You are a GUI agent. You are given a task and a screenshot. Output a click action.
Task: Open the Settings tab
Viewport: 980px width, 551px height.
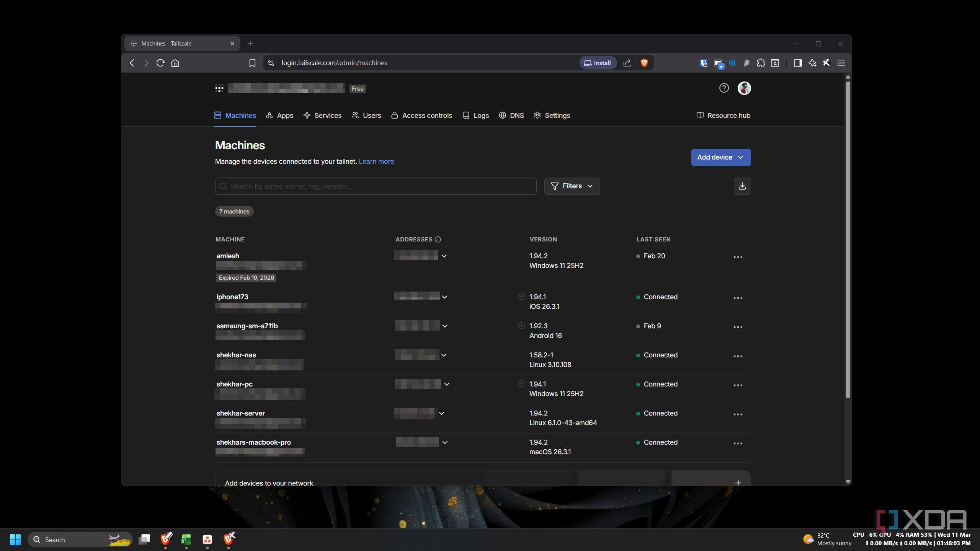tap(552, 116)
